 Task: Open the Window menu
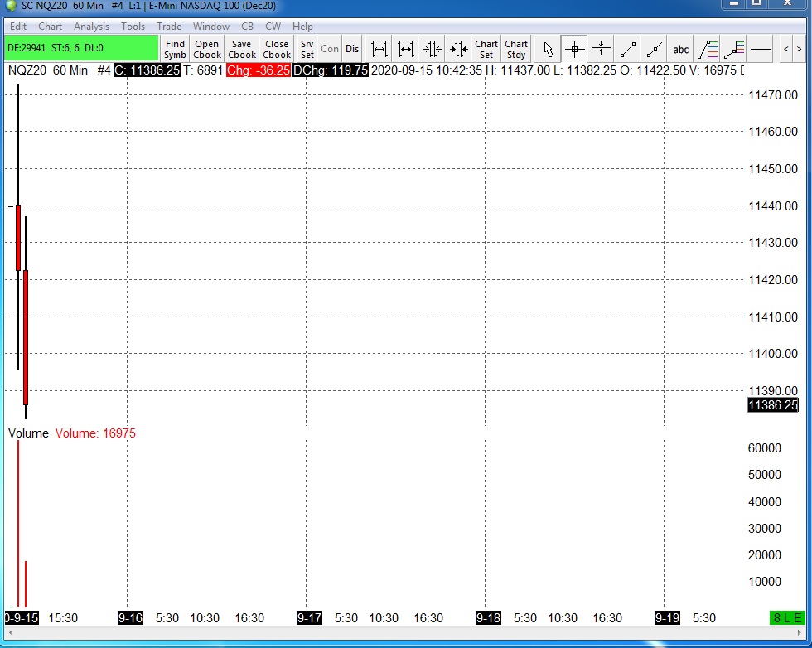[x=211, y=27]
